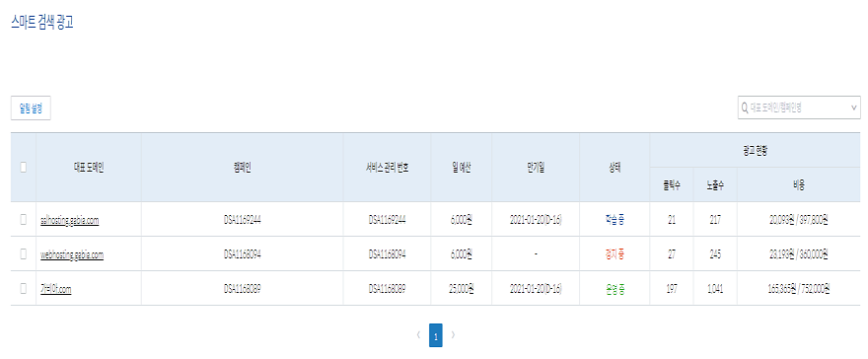
Task: Click the 캠페인 column header
Action: pos(243,168)
